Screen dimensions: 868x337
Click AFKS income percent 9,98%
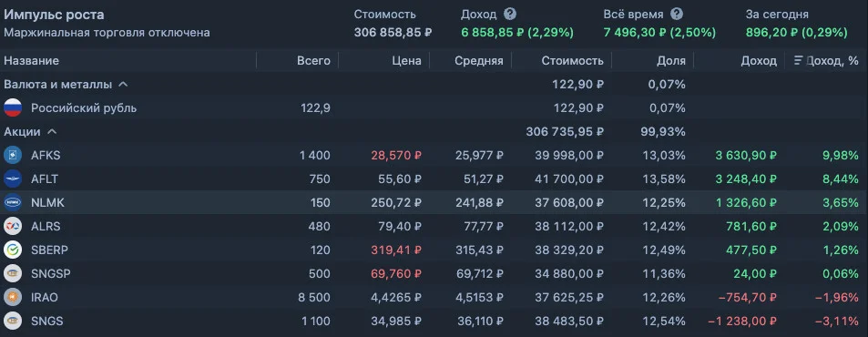click(x=841, y=156)
